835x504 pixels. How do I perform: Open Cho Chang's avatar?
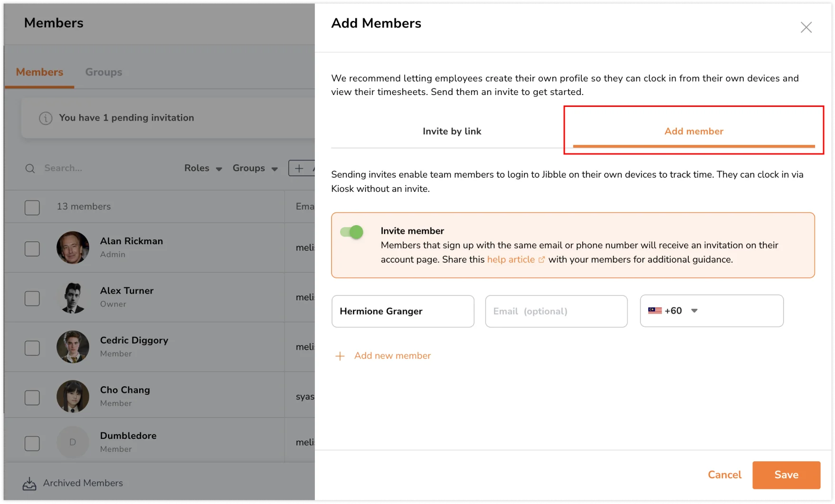pyautogui.click(x=73, y=396)
